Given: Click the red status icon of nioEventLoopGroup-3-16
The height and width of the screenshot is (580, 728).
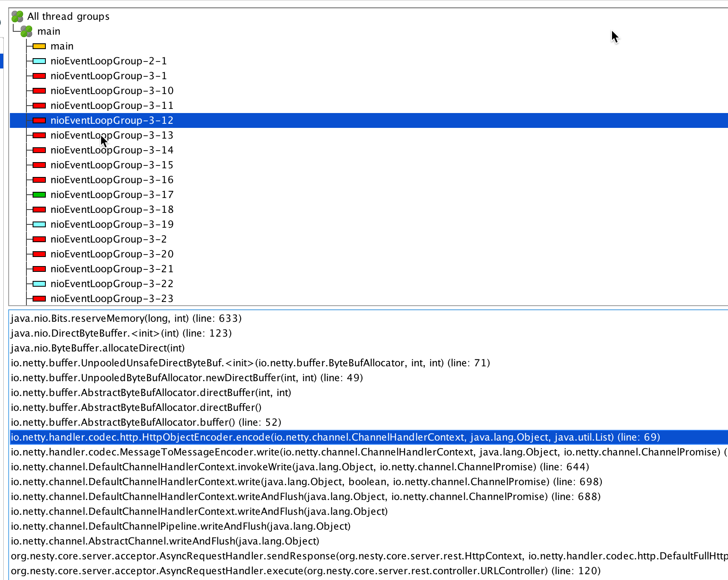Looking at the screenshot, I should click(x=39, y=180).
